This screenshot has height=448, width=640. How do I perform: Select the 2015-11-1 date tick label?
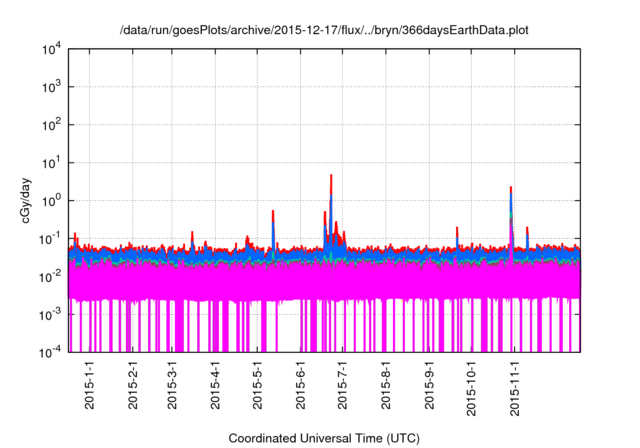[x=513, y=388]
